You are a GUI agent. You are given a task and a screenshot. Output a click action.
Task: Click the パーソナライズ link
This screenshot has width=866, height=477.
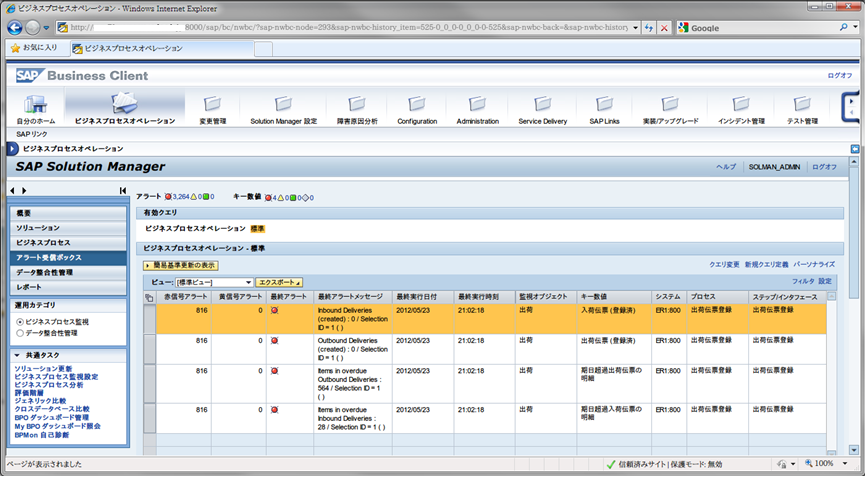[814, 265]
